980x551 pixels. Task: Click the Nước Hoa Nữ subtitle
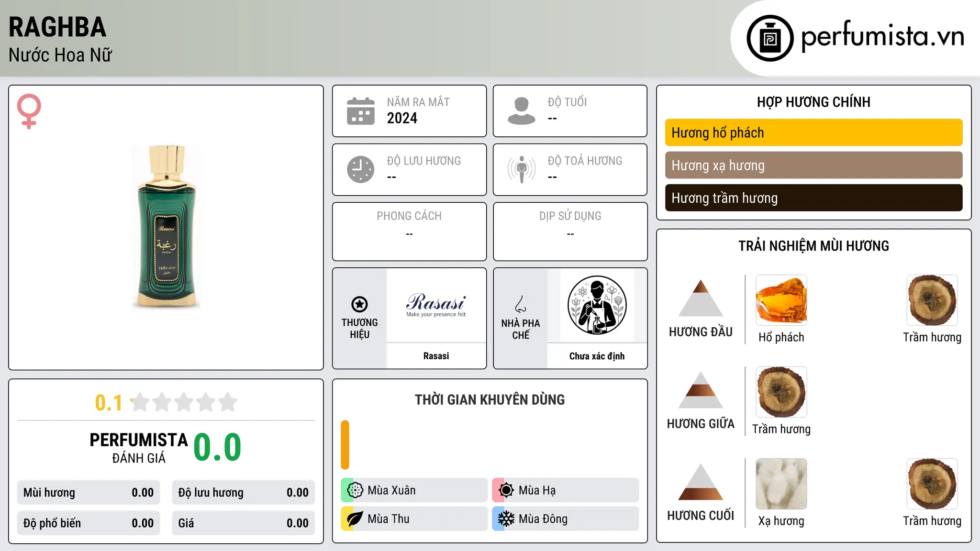pyautogui.click(x=60, y=55)
